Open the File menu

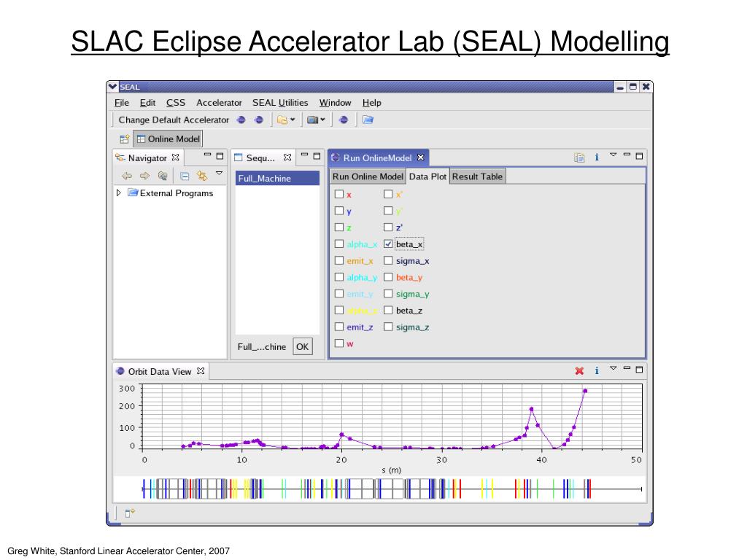point(122,103)
